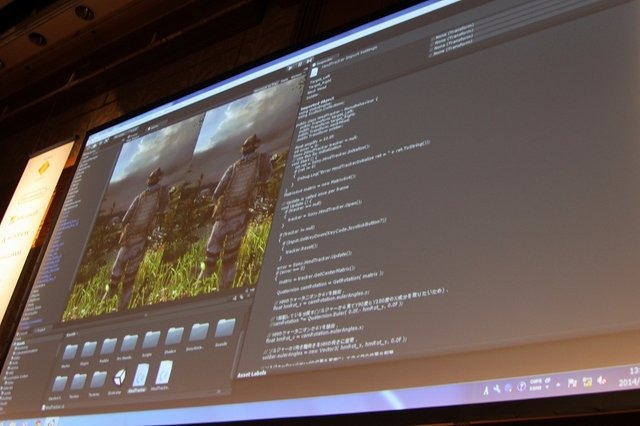Click the network tray icon
This screenshot has height=426, width=640.
[587, 382]
